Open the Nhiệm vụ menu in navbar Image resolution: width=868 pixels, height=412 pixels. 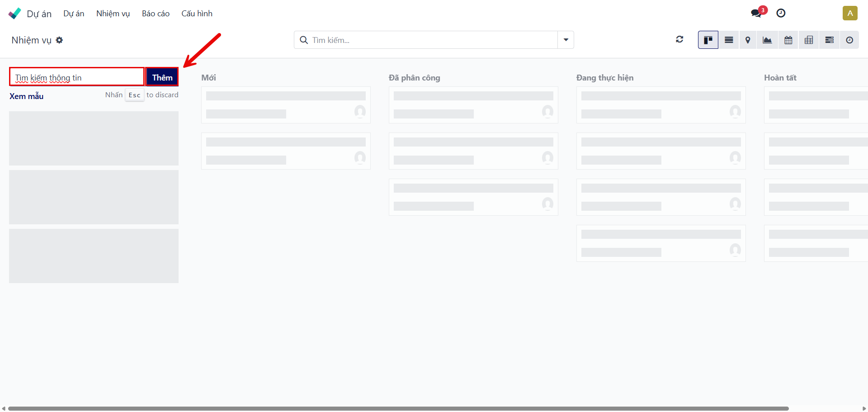[113, 14]
